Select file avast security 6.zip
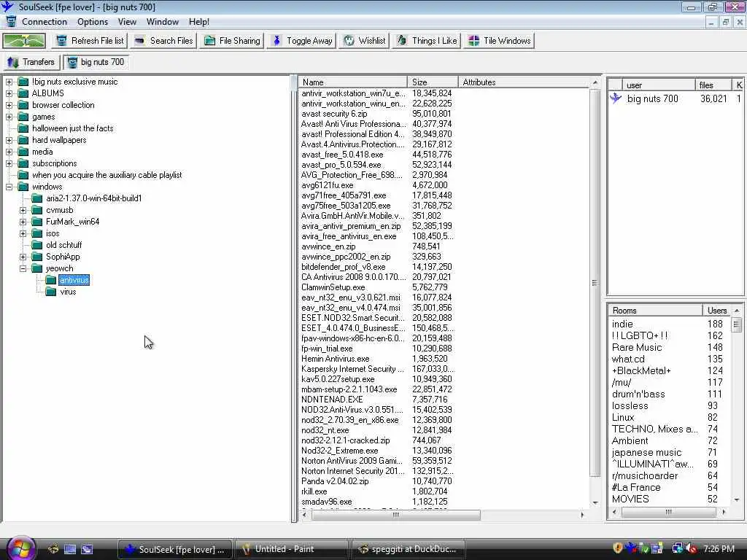 [334, 114]
